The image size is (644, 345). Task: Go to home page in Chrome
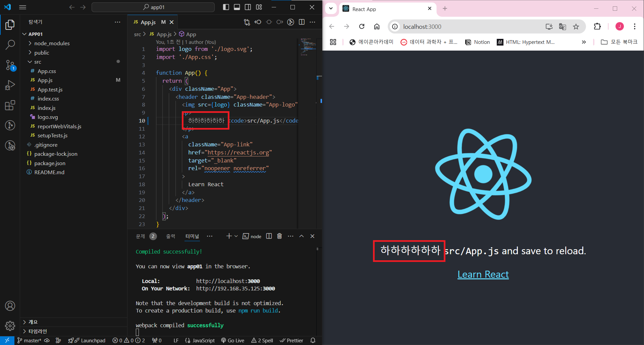377,26
